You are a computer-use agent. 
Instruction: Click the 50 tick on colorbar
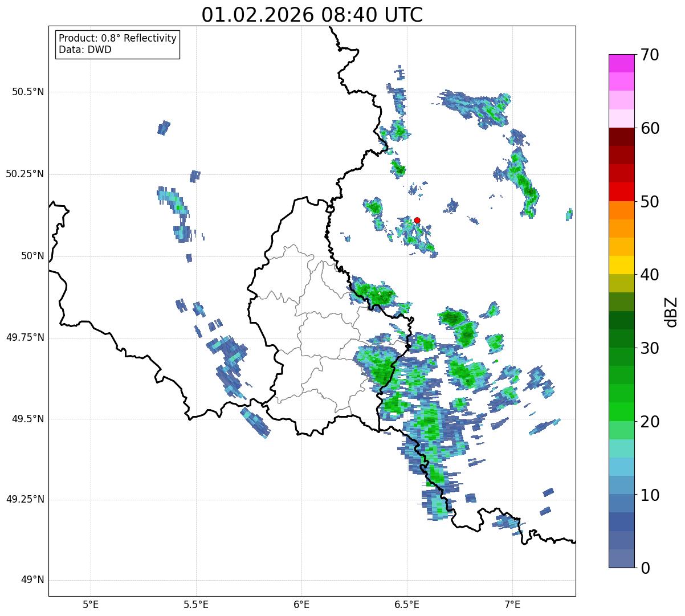tap(650, 202)
